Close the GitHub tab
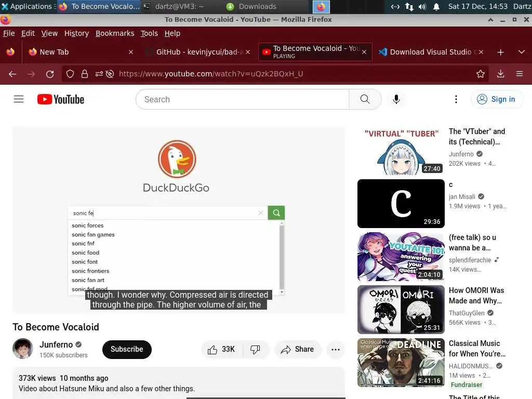The height and width of the screenshot is (399, 532). pos(248,52)
